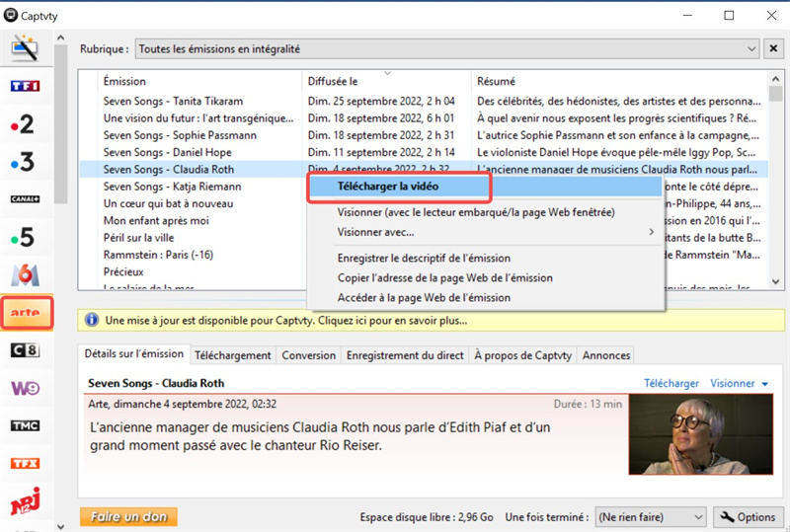Image resolution: width=790 pixels, height=532 pixels.
Task: Click the 'Durée : 13 min' label
Action: [x=588, y=404]
